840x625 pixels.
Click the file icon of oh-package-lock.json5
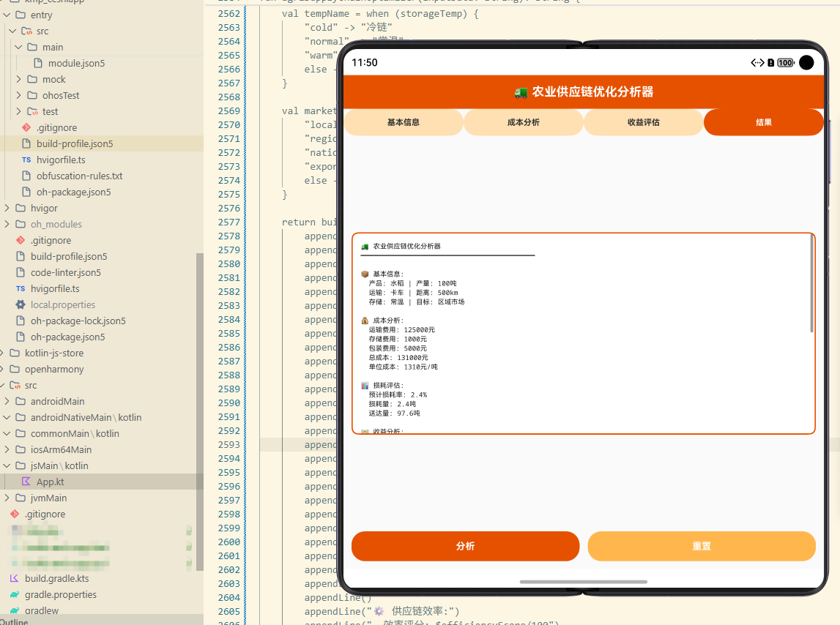21,321
